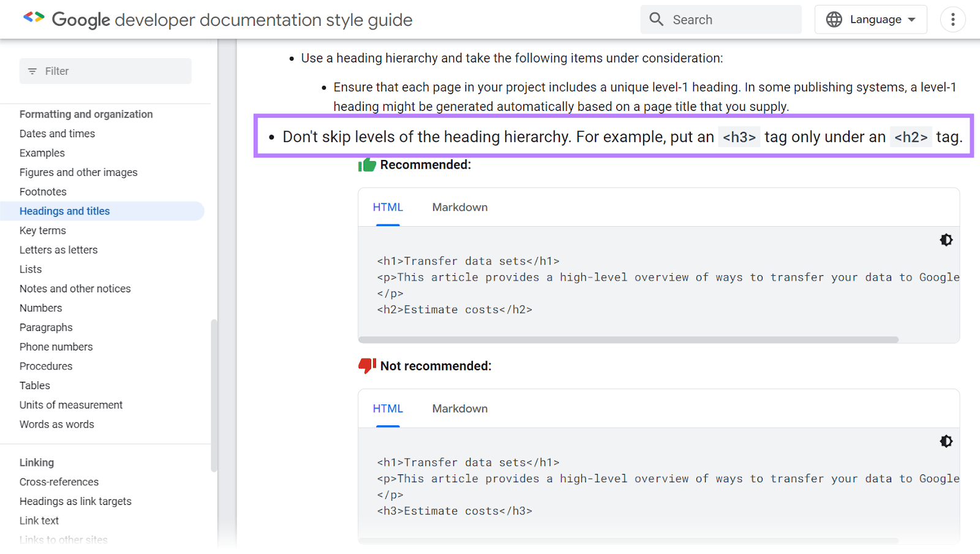Click the Google developers logo icon
Viewport: 980px width, 554px height.
click(34, 18)
